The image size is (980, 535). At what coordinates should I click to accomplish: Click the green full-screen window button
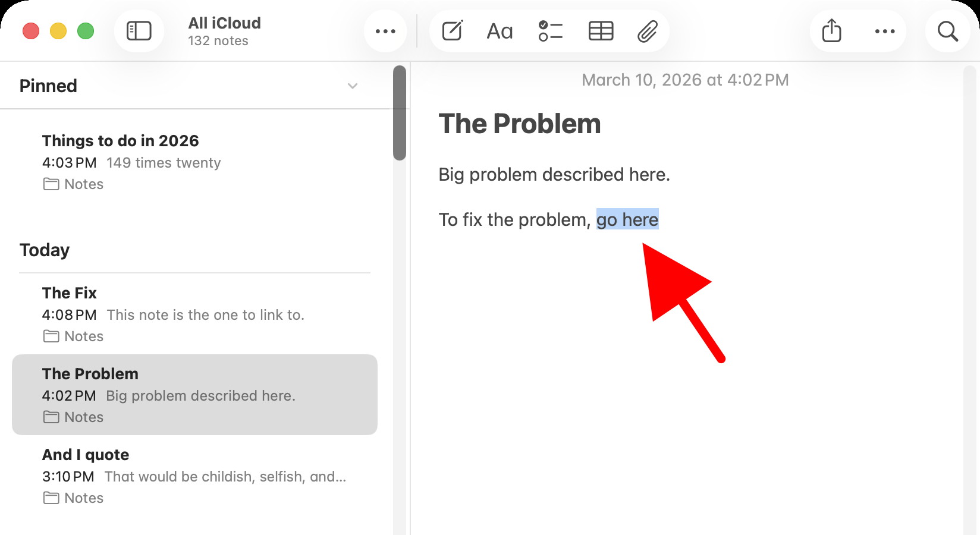point(86,31)
